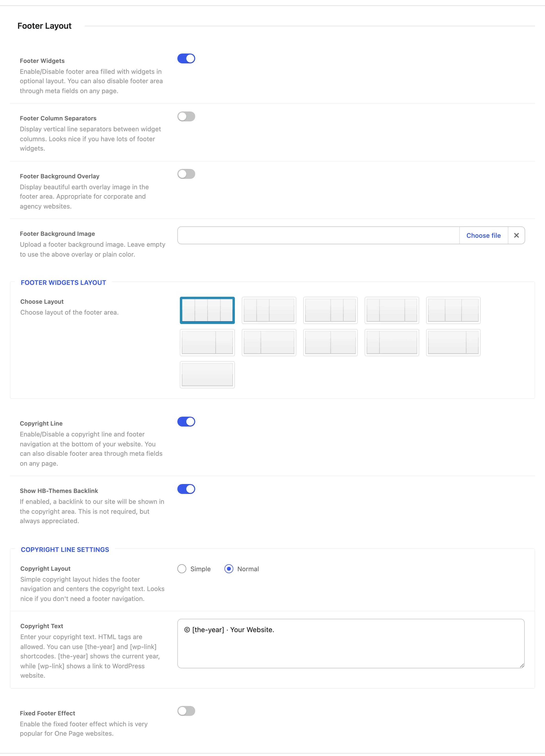Select the Simple copyright layout radio

(x=182, y=569)
